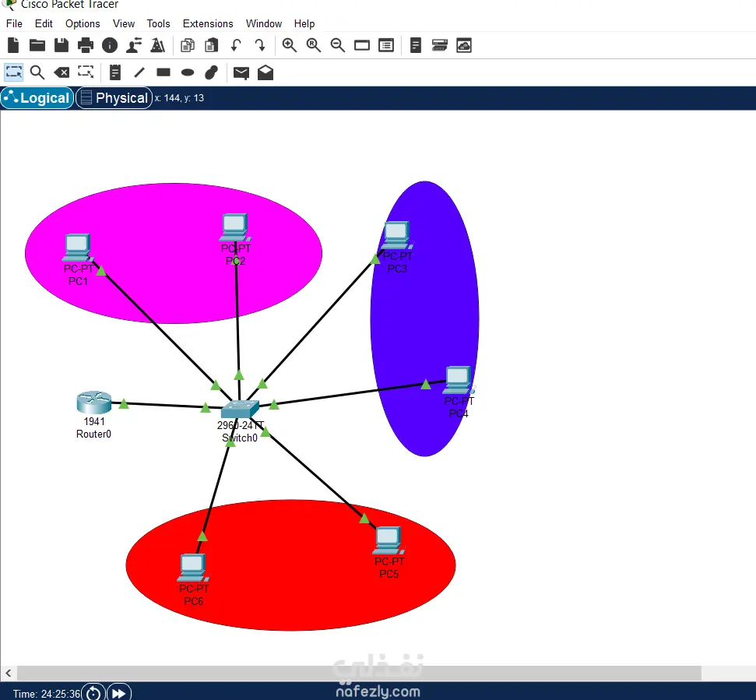Open the Edit menu
This screenshot has width=756, height=700.
44,23
